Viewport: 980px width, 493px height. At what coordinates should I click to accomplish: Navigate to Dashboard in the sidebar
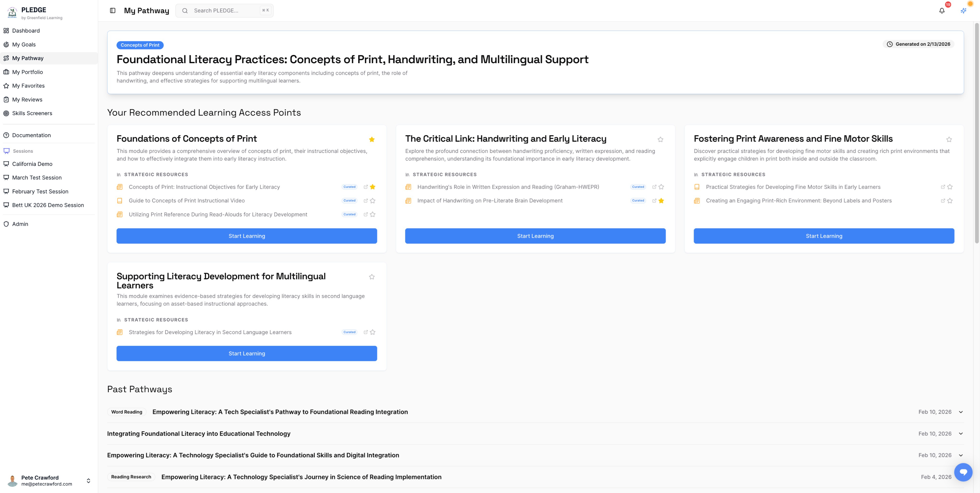point(26,30)
